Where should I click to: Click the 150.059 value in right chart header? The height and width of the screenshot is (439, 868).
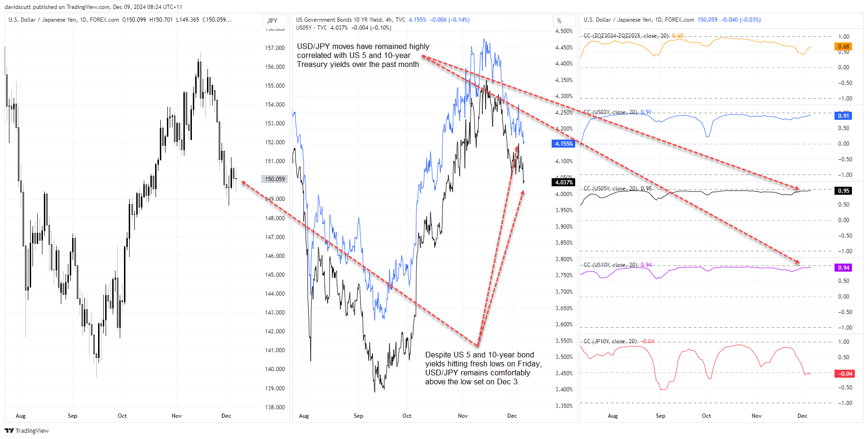tap(708, 20)
